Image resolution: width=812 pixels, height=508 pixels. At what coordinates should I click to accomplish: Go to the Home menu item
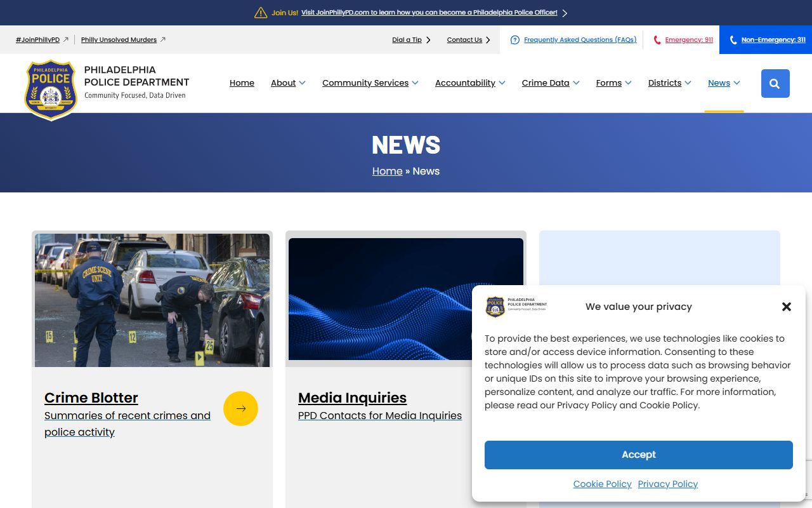tap(242, 83)
